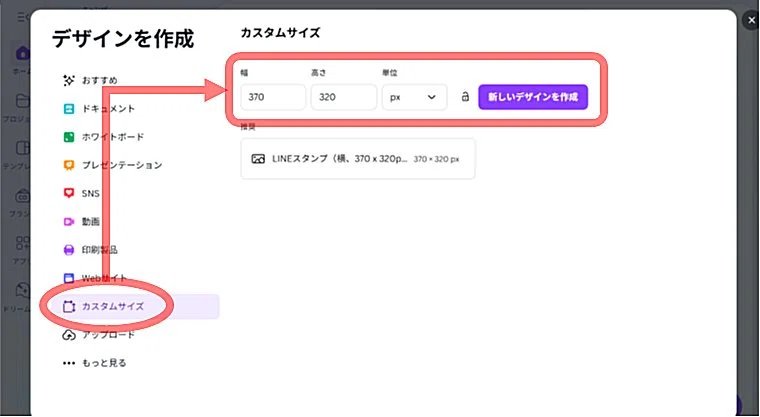Click the projects folder icon in the background sidebar

pos(22,100)
